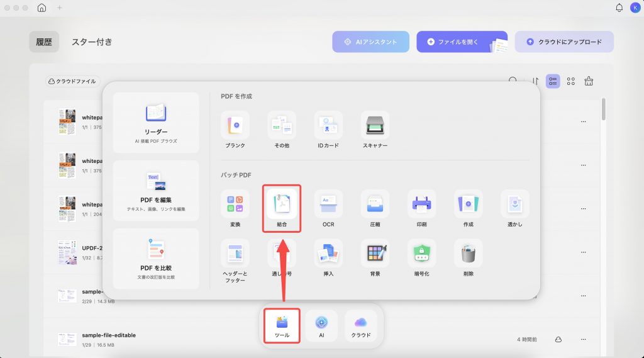Open the PDFを編集 card
Image resolution: width=644 pixels, height=358 pixels.
point(156,191)
